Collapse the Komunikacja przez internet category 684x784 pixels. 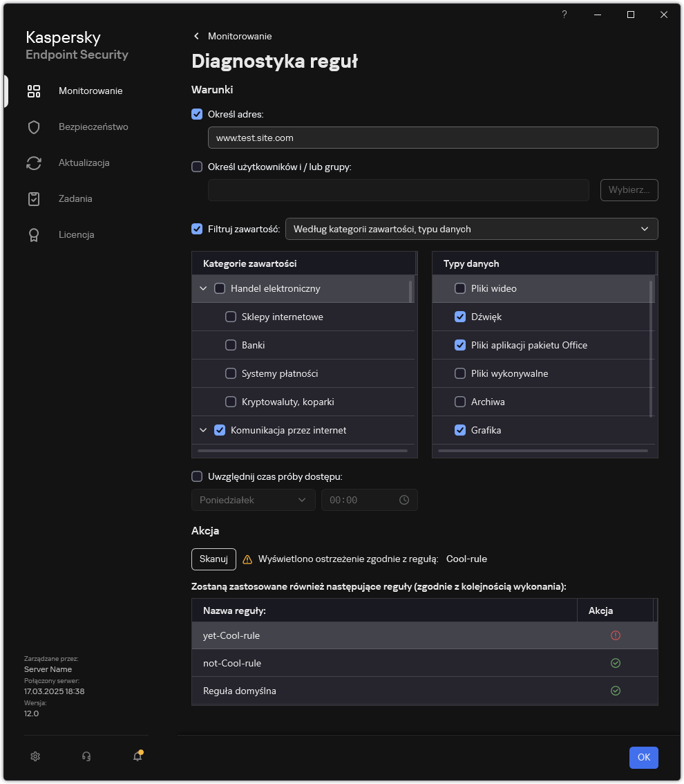point(203,430)
